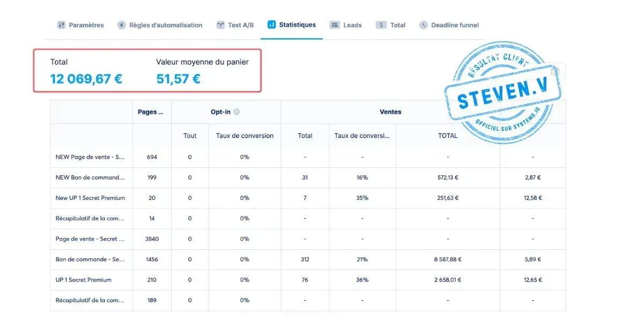Screen dimensions: 644x328
Task: Select the sliders icon on the Paramètres tab
Action: click(x=61, y=25)
